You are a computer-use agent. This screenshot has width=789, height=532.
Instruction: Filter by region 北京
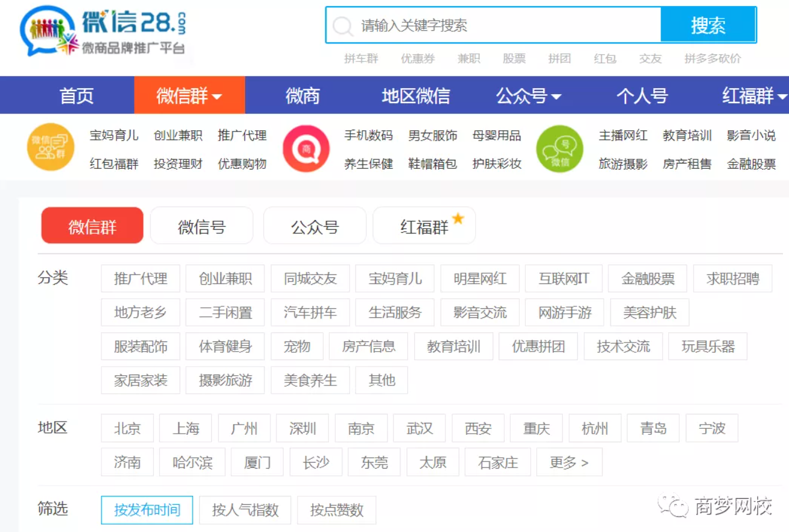(127, 428)
